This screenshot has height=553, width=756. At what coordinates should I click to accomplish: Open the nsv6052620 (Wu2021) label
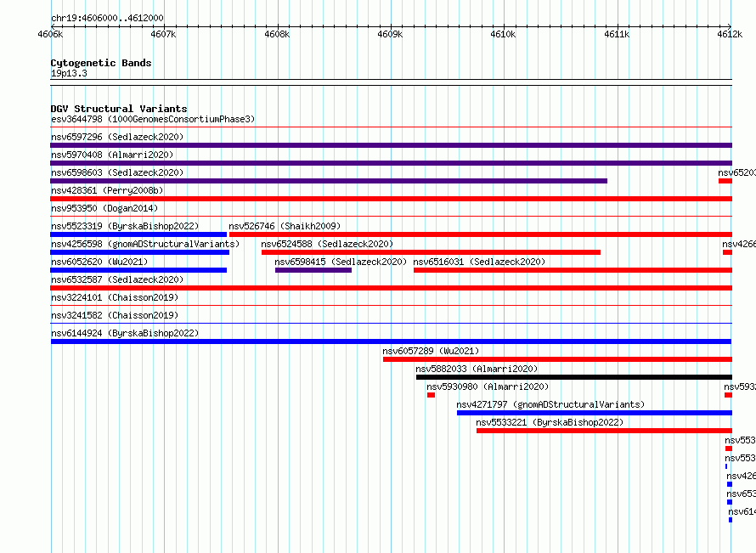tap(99, 262)
